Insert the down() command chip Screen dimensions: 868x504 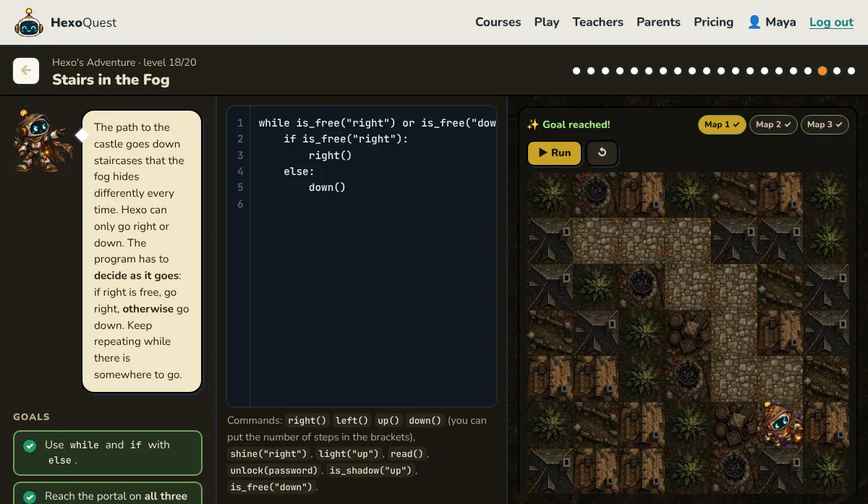tap(425, 421)
